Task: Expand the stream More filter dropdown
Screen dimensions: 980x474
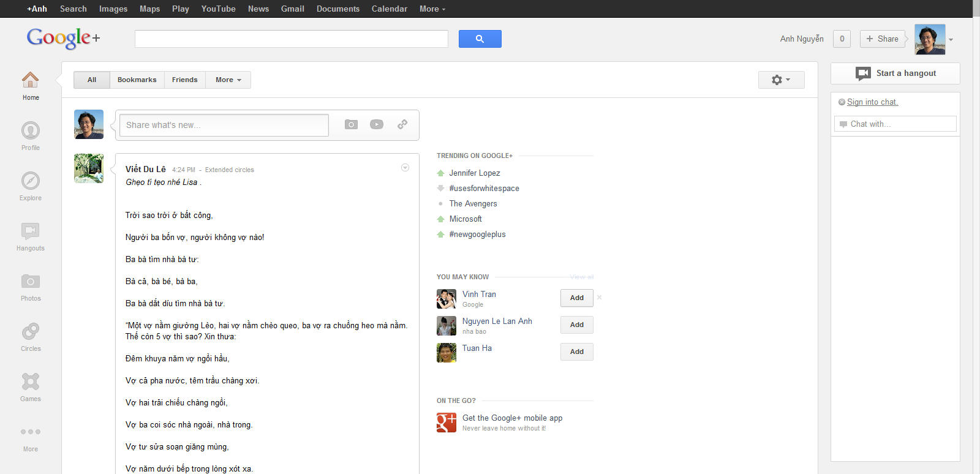Action: tap(228, 80)
